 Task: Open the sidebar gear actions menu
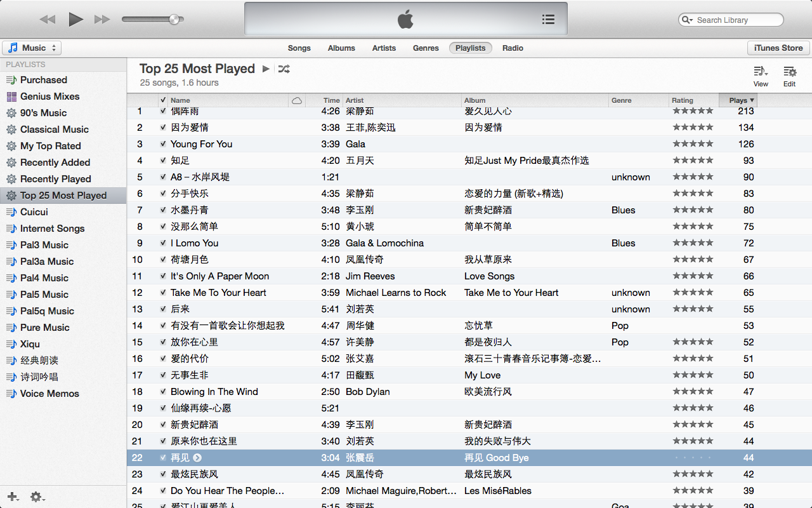click(x=37, y=497)
